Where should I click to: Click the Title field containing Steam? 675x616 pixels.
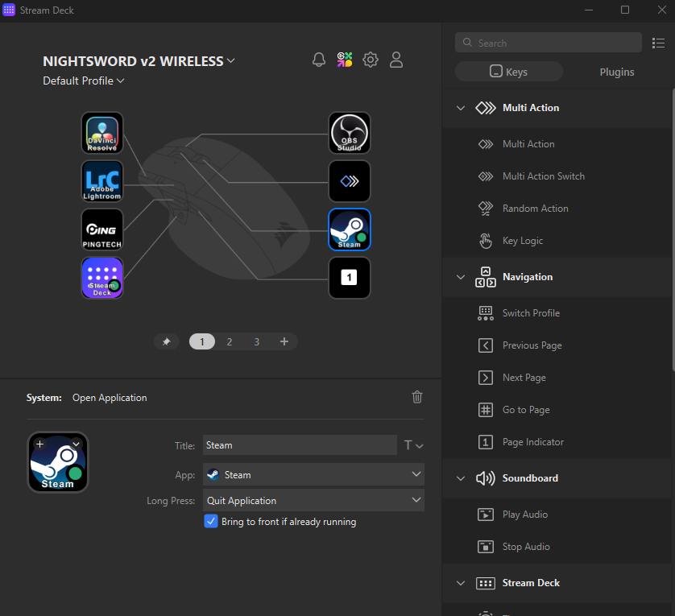coord(300,444)
